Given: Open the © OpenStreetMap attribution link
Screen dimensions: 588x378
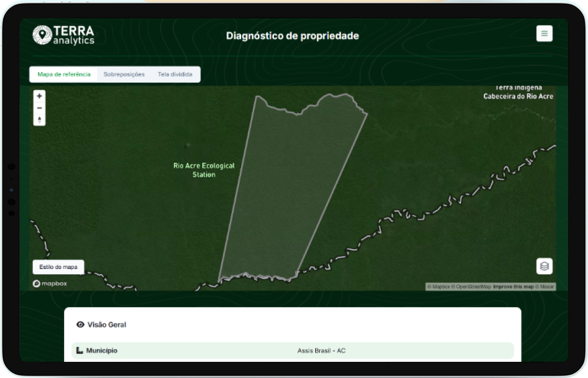Looking at the screenshot, I should [x=471, y=287].
